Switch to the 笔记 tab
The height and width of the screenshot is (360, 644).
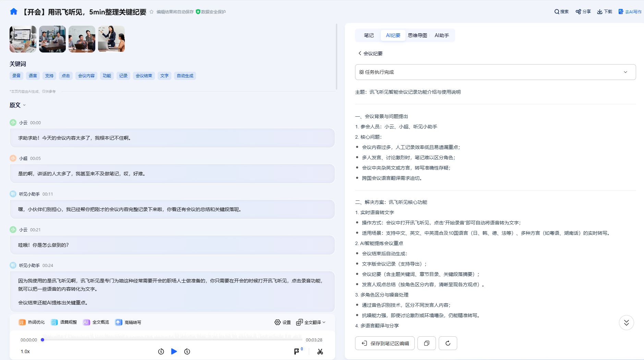[369, 35]
